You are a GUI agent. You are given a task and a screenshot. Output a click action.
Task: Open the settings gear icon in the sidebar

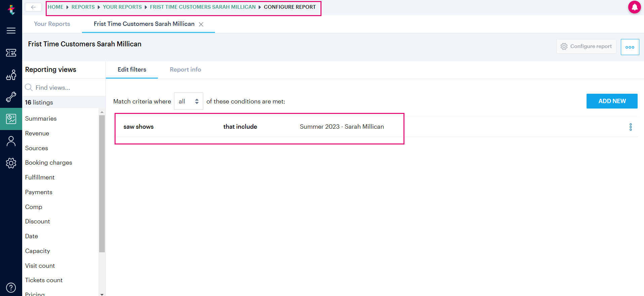11,163
